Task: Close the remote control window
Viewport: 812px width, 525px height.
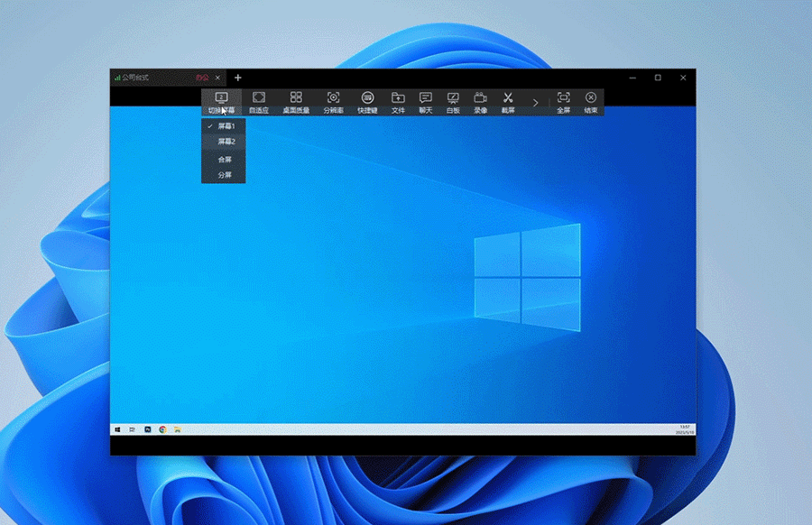Action: (x=683, y=78)
